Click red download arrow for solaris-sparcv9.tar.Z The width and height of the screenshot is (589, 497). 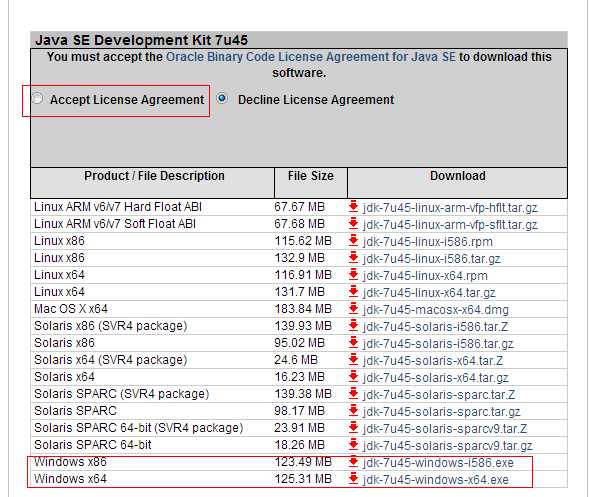tap(353, 428)
